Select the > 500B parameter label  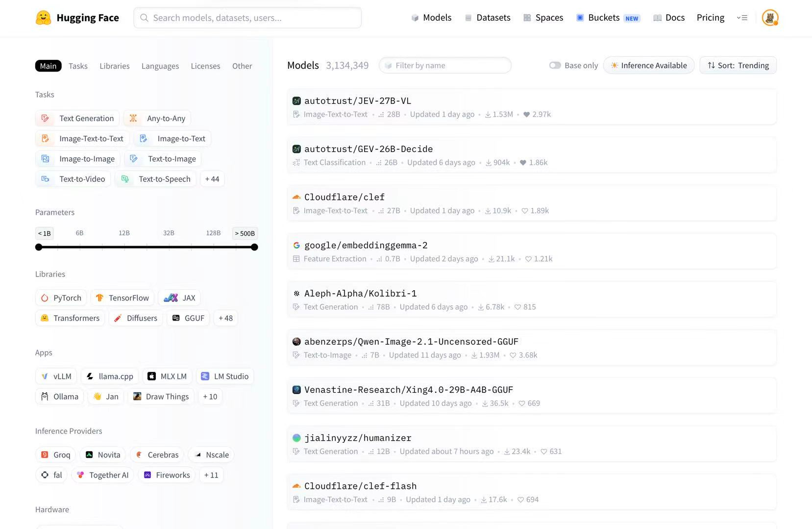pyautogui.click(x=245, y=233)
